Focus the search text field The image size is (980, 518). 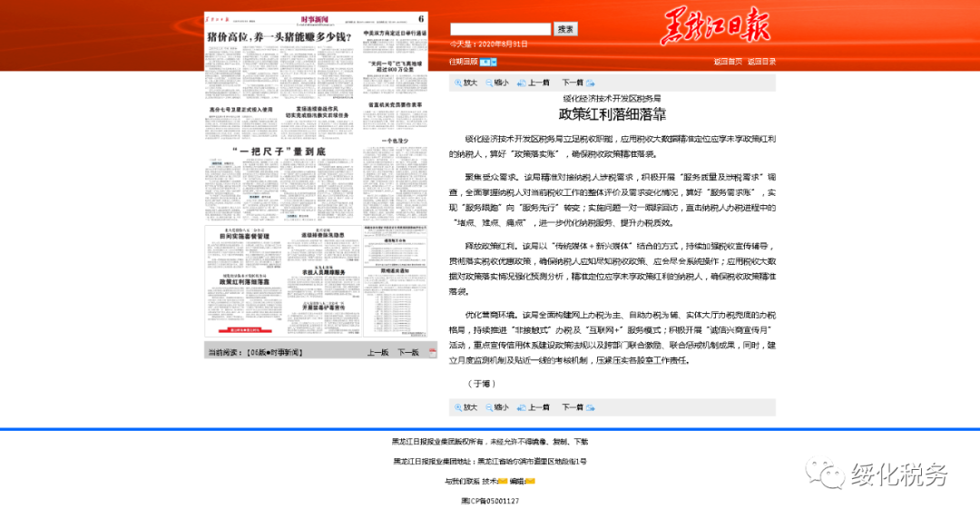pos(501,29)
